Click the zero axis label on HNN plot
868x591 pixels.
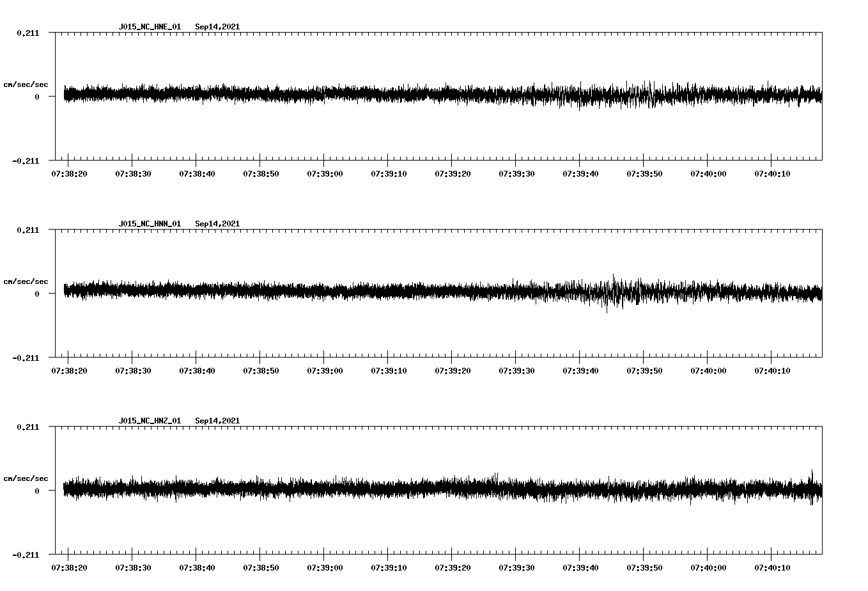[36, 294]
